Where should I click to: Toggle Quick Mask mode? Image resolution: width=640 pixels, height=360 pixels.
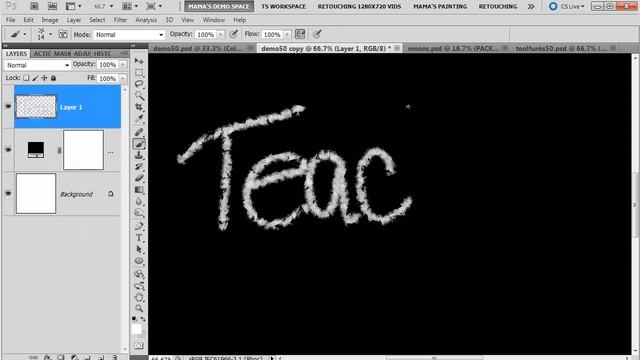[x=139, y=346]
